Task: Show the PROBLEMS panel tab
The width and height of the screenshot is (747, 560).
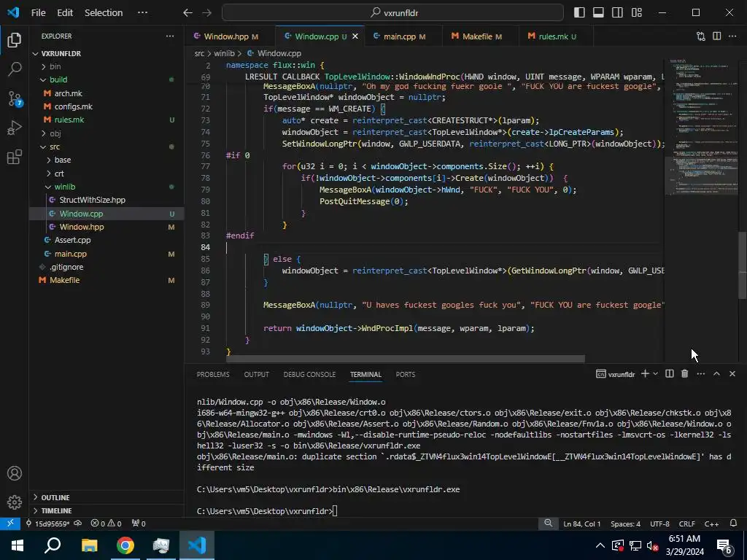Action: click(x=213, y=374)
